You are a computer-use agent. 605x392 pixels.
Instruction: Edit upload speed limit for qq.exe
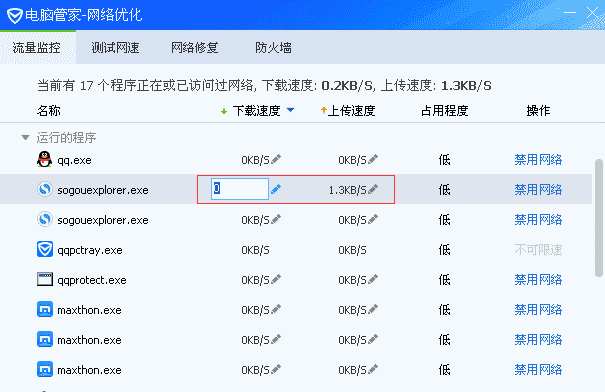pos(373,159)
